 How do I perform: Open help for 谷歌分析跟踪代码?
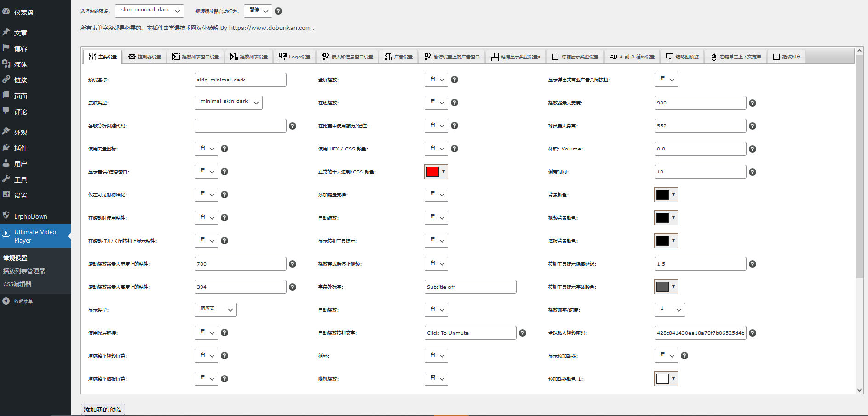click(293, 126)
